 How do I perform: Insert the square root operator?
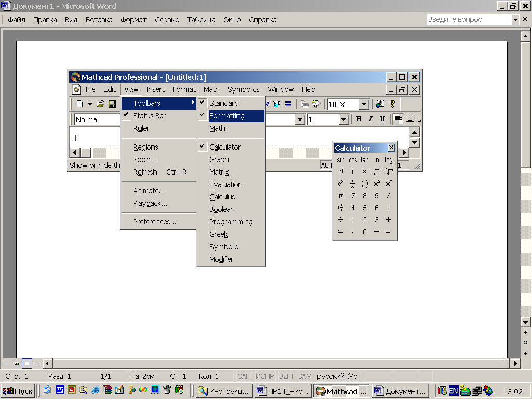pos(376,171)
